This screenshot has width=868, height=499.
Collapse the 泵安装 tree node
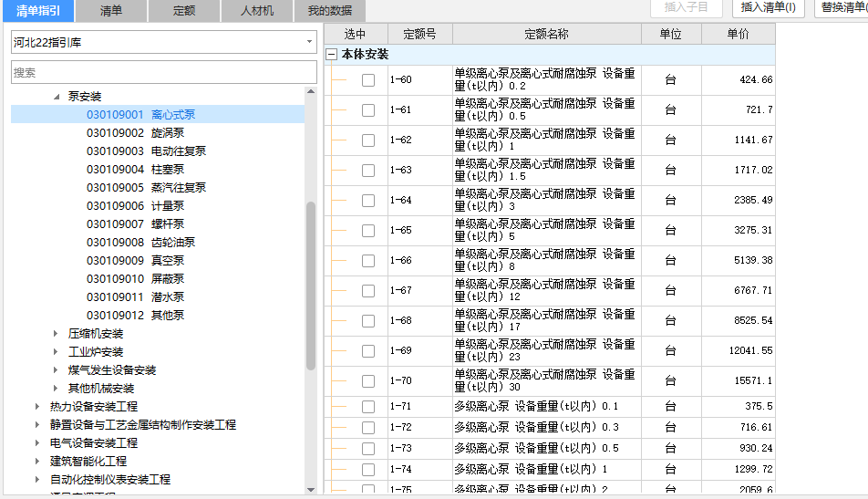[57, 97]
